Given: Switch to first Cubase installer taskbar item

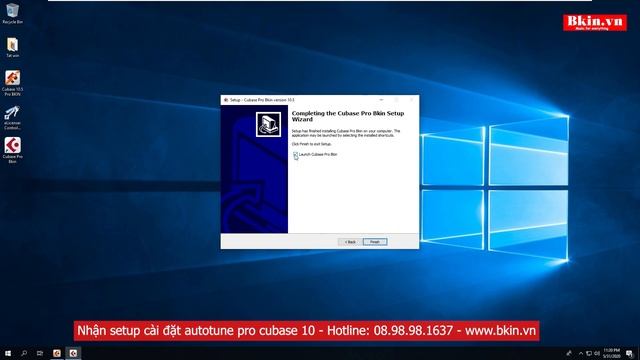Looking at the screenshot, I should [x=57, y=353].
